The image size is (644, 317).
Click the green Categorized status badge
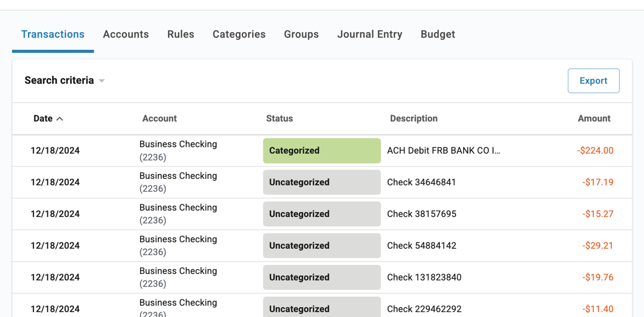321,151
